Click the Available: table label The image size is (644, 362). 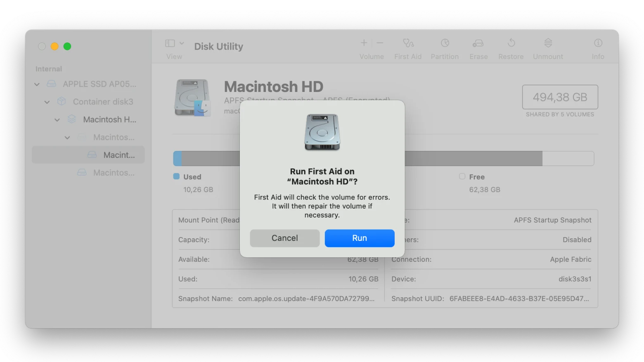(x=194, y=259)
